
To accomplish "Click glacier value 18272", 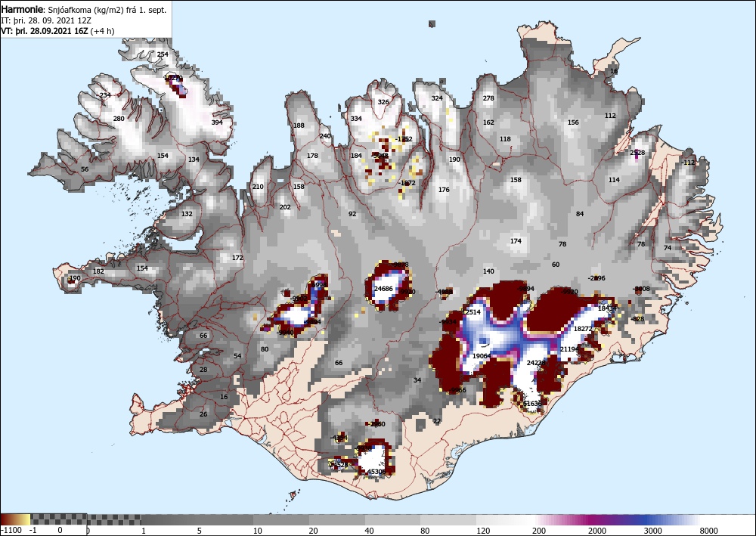I will (x=583, y=329).
